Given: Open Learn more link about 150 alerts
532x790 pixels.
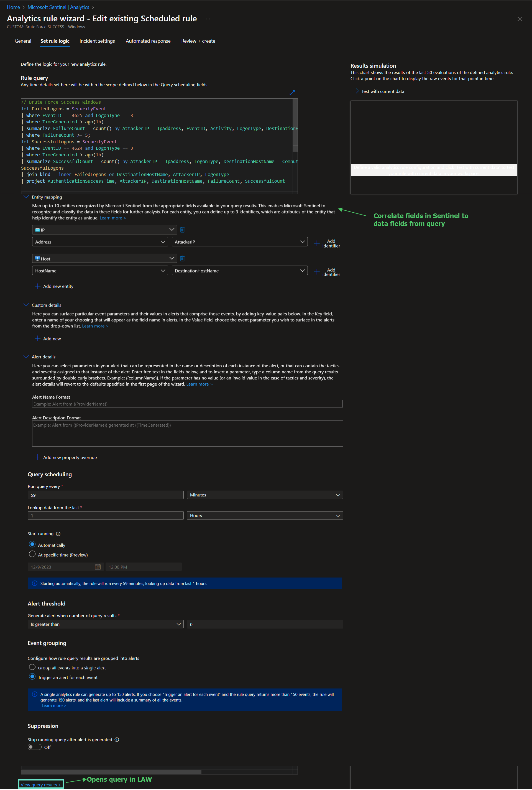Looking at the screenshot, I should click(54, 705).
